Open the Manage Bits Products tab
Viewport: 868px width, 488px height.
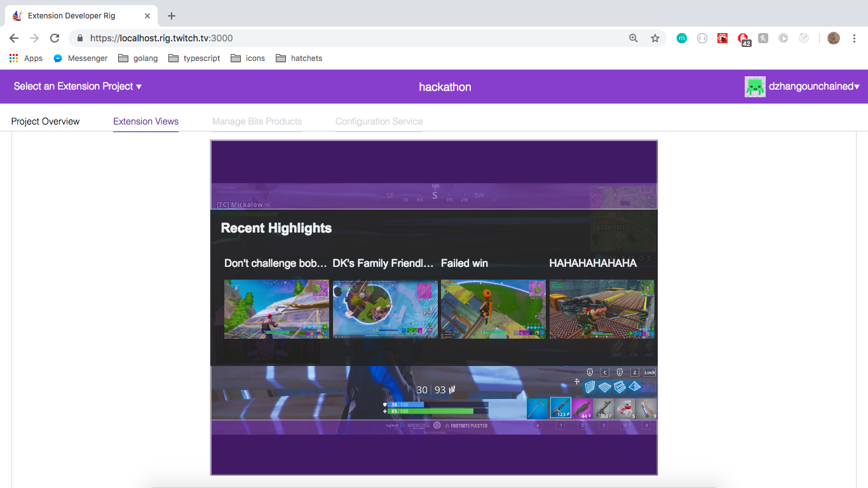257,121
